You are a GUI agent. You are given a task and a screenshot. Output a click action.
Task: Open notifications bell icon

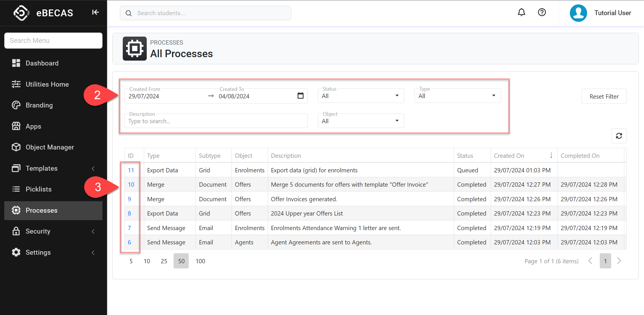pos(521,12)
